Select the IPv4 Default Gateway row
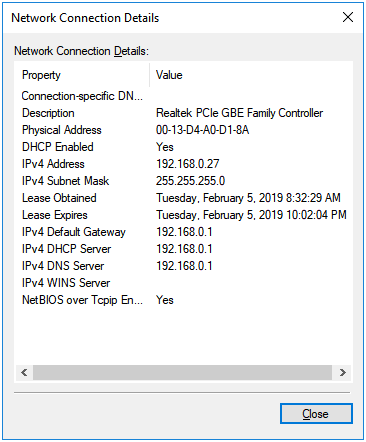366x442 pixels. pyautogui.click(x=183, y=232)
